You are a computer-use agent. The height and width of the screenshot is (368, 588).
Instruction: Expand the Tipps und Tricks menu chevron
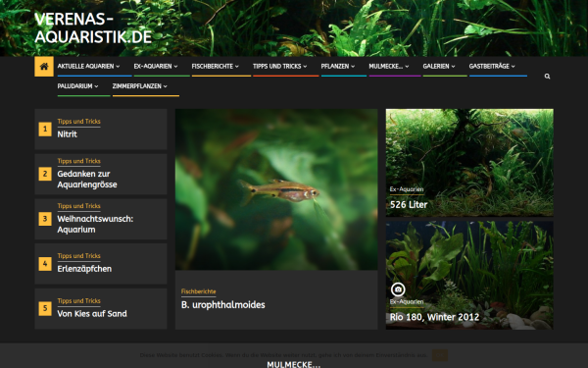click(x=305, y=67)
